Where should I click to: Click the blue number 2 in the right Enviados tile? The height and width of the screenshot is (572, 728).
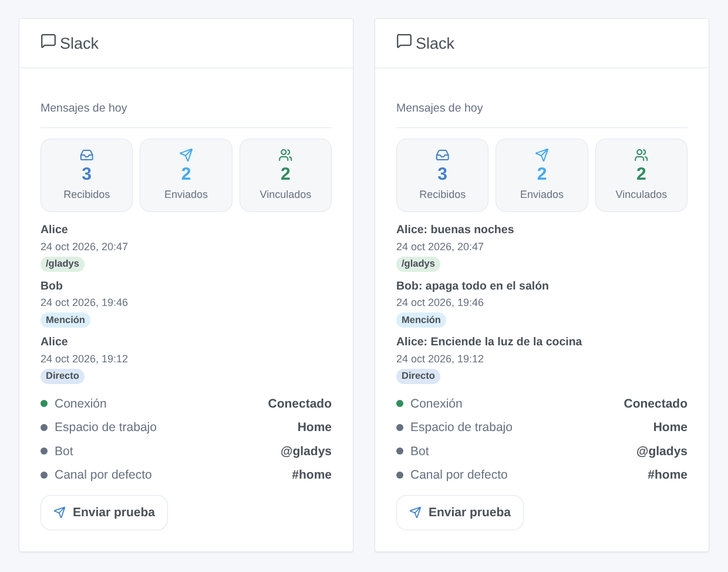tap(542, 174)
